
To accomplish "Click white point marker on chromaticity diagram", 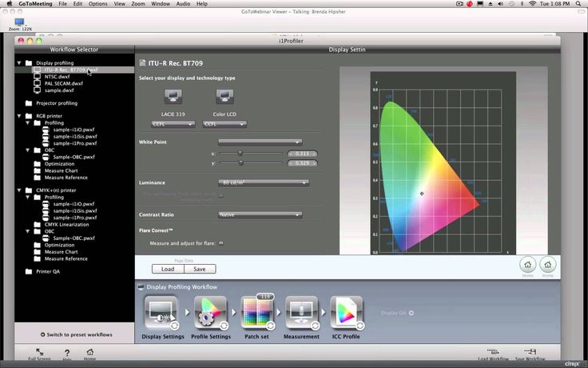I will pyautogui.click(x=422, y=194).
